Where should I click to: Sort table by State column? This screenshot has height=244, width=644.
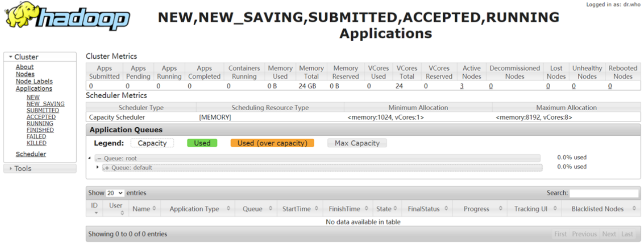387,209
